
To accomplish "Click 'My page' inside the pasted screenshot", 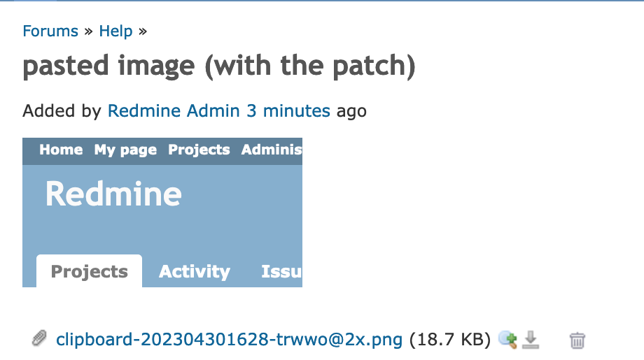I will (125, 150).
